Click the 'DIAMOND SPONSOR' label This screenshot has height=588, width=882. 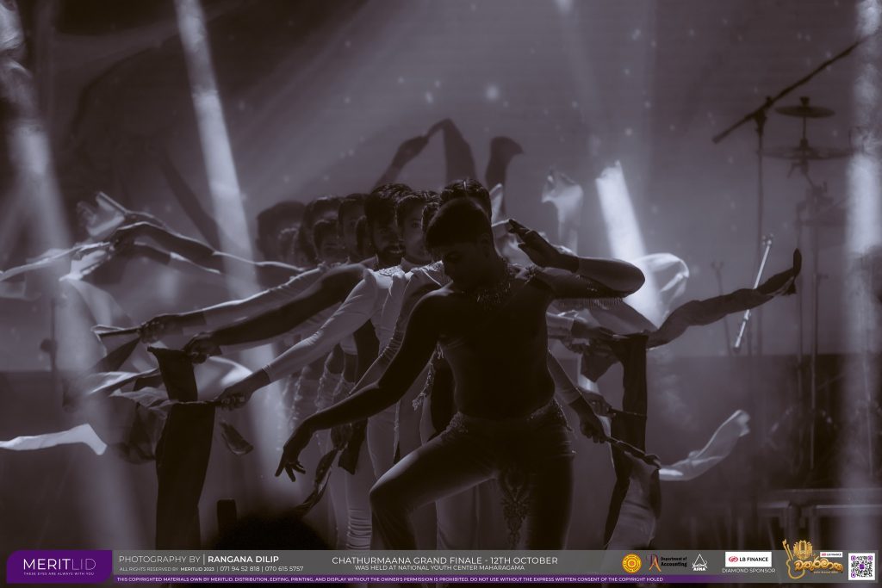coord(748,571)
